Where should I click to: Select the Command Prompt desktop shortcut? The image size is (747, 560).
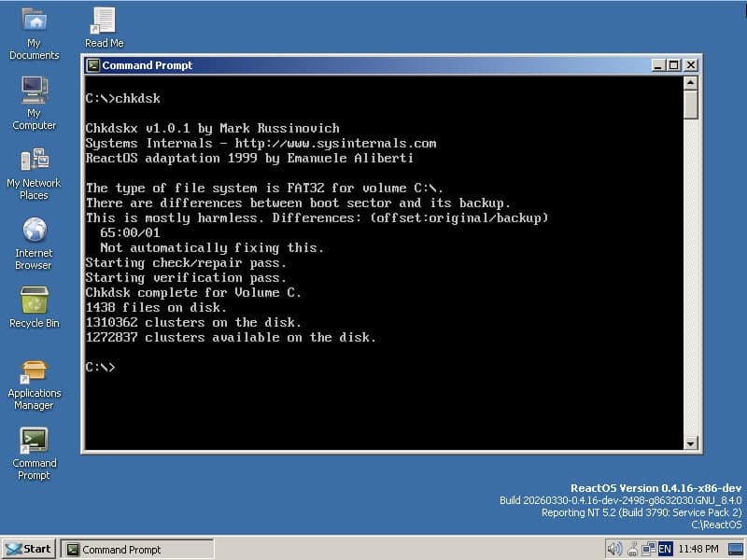click(35, 454)
